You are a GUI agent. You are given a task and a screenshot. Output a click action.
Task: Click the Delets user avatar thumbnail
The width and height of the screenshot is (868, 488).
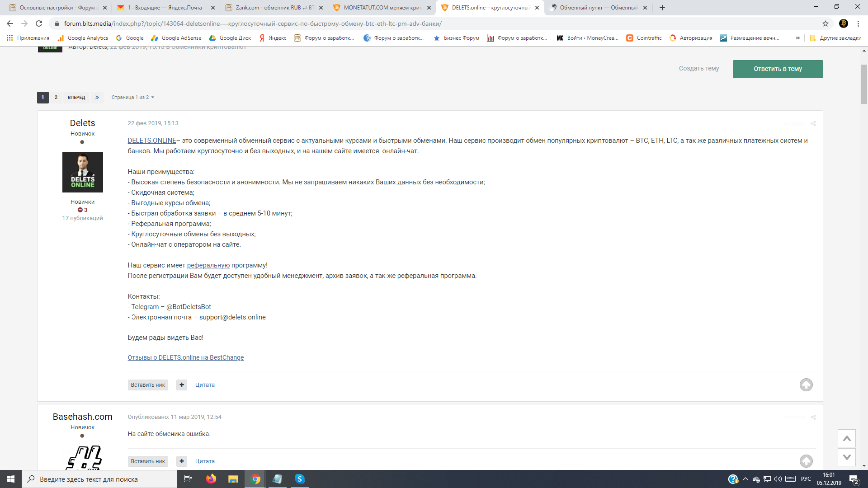tap(82, 172)
